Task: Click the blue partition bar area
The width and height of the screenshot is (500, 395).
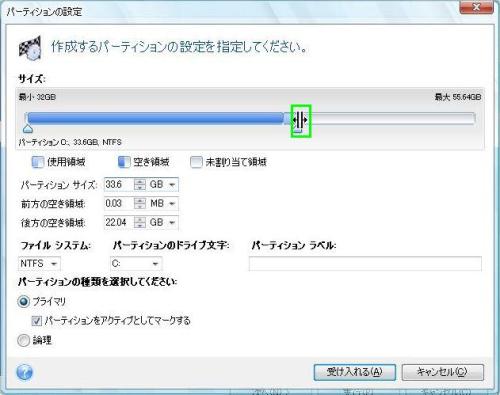Action: tap(156, 118)
